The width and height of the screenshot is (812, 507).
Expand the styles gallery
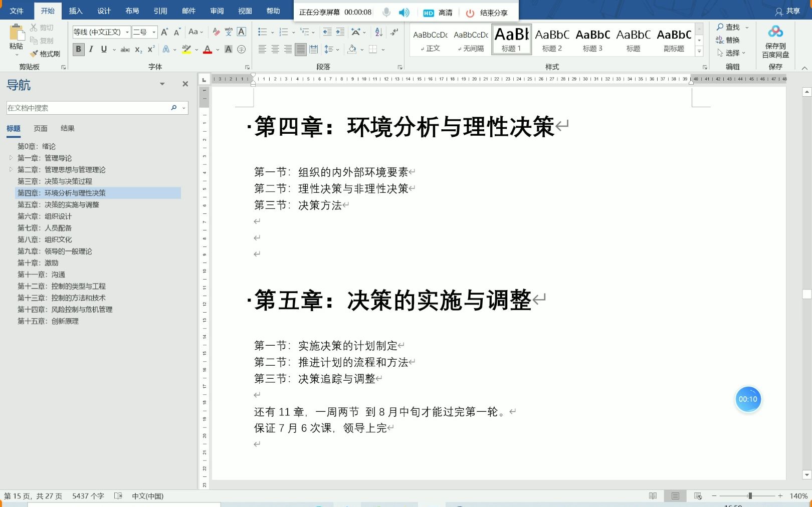coord(699,52)
